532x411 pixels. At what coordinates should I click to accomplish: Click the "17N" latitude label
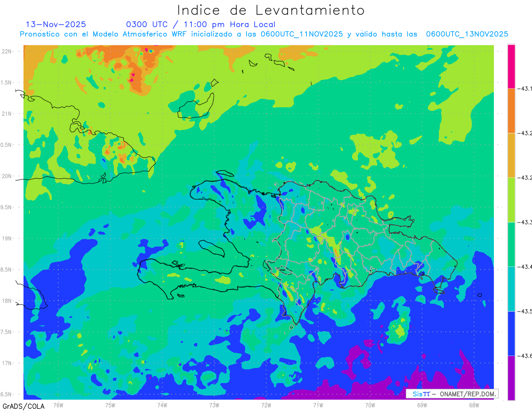click(7, 363)
